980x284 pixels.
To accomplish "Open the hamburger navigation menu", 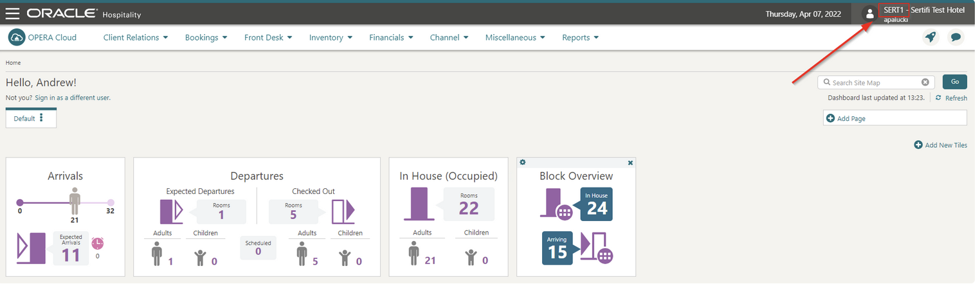I will (x=13, y=13).
